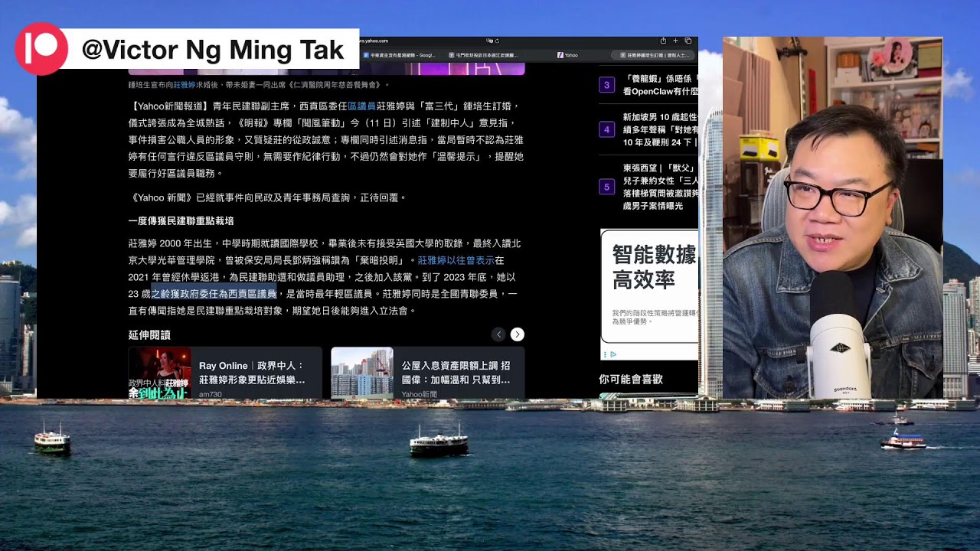Screen dimensions: 980x551
Task: Open the 區議員 hyperlink in article
Action: [361, 106]
